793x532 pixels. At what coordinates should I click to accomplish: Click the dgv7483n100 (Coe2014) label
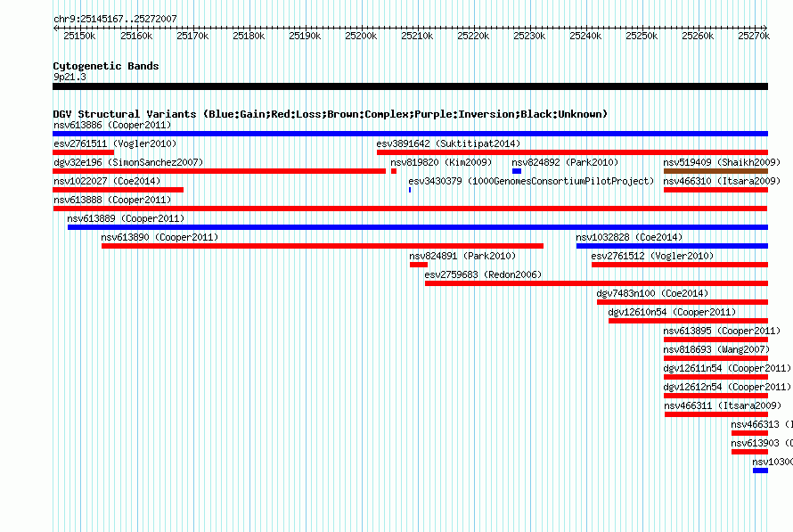point(652,293)
